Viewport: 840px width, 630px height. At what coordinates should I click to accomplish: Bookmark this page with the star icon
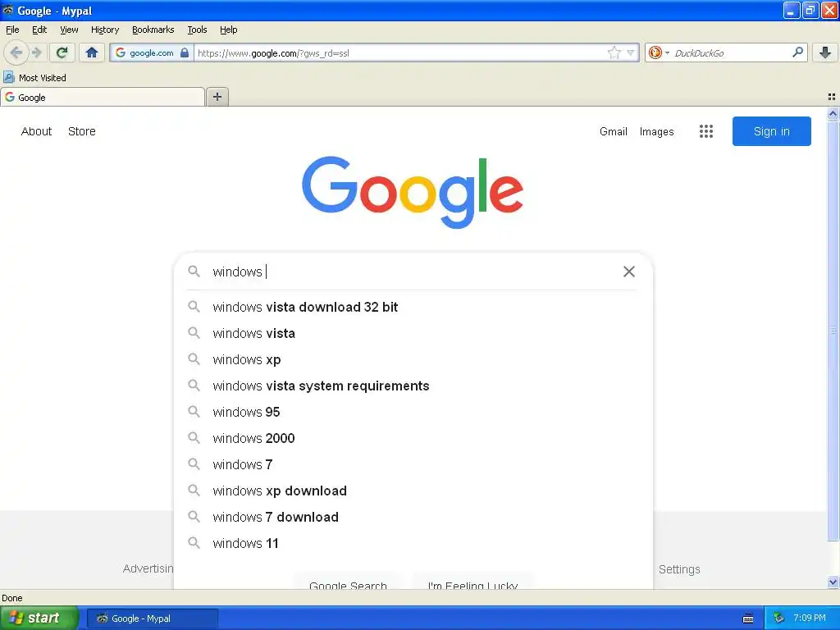pos(614,52)
